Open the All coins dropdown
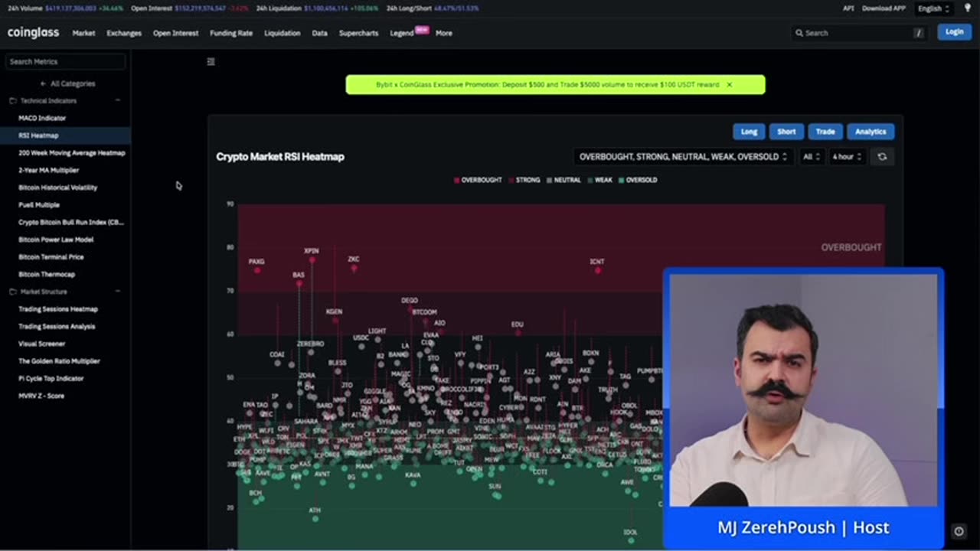Image resolution: width=980 pixels, height=551 pixels. (811, 157)
